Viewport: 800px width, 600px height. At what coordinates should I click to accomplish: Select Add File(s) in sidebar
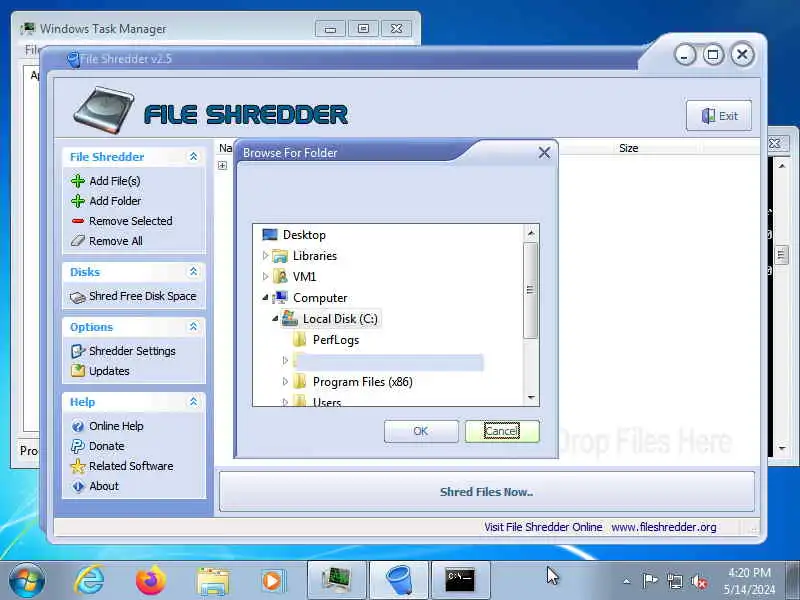[115, 181]
